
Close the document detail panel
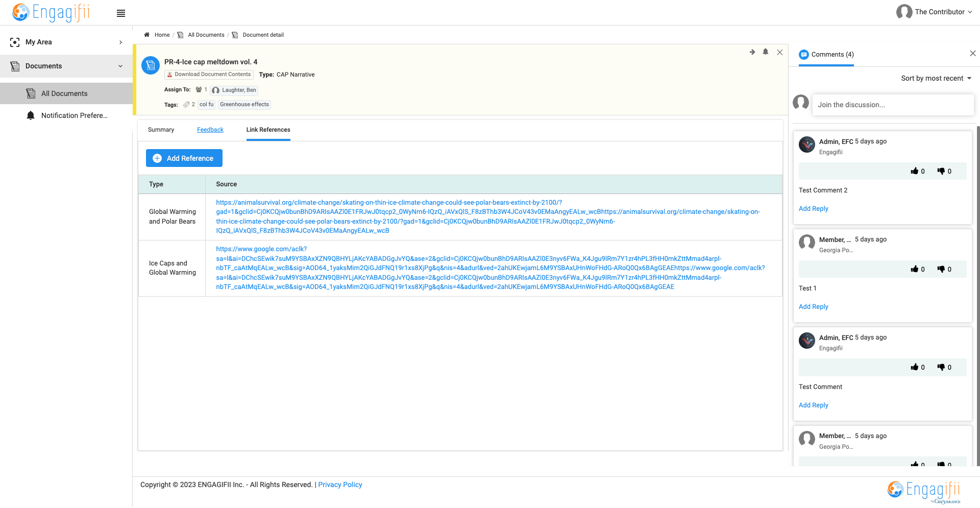point(780,52)
